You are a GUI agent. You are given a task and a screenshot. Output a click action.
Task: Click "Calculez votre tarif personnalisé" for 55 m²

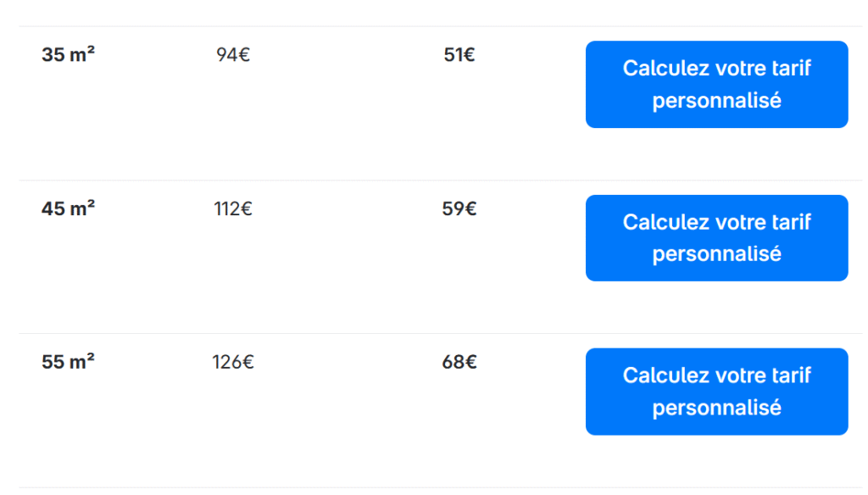(x=716, y=391)
